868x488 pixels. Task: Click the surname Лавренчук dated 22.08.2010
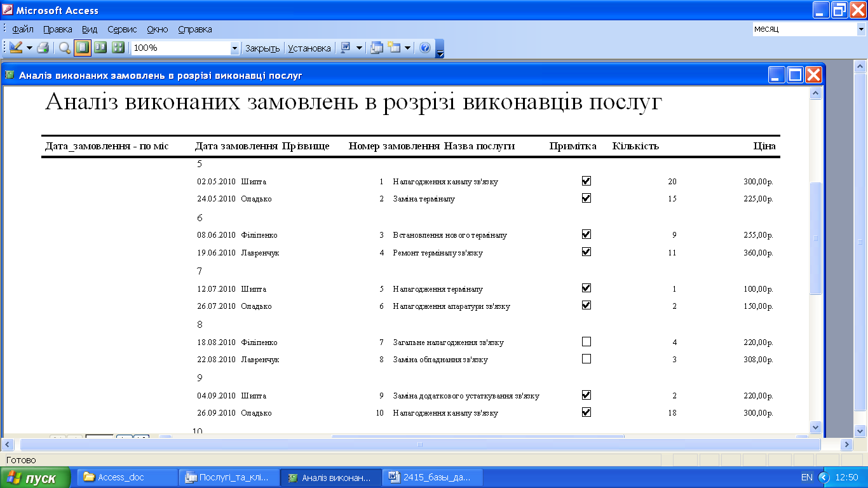260,360
